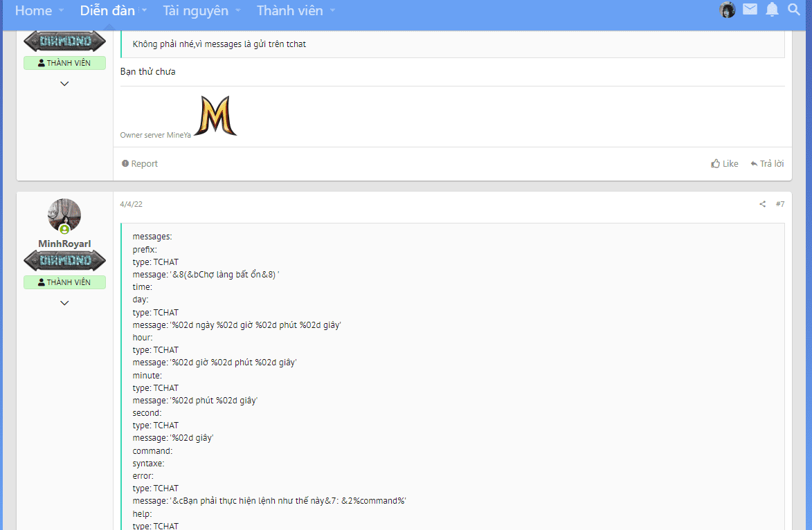Click the Report link on the post
812x530 pixels.
pos(140,163)
